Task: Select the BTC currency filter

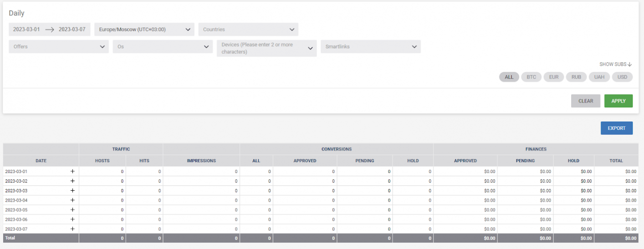Action: coord(531,77)
